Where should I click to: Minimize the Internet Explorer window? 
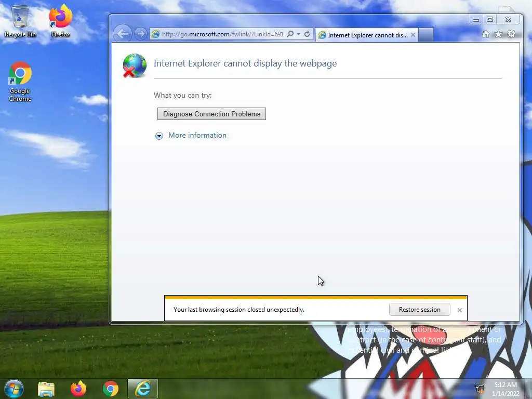point(476,20)
